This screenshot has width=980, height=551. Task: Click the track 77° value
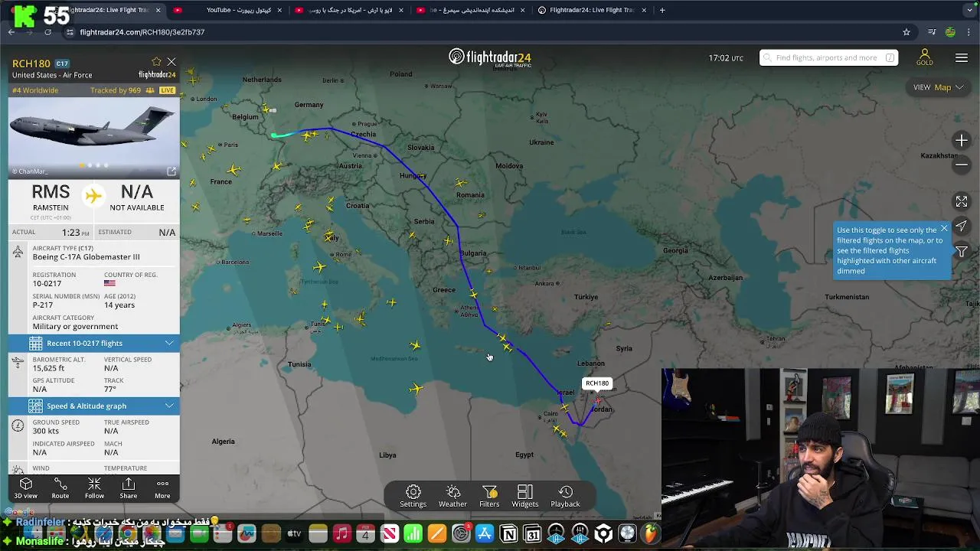[x=110, y=390]
